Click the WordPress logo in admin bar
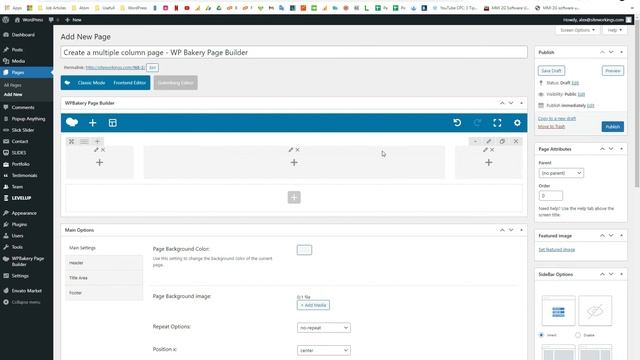The height and width of the screenshot is (360, 640). tap(5, 20)
